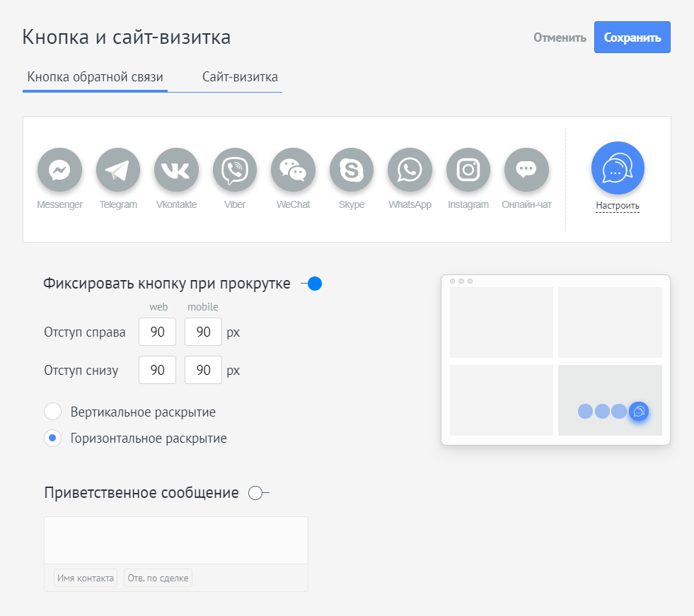Click the greeting message text area
Screen dimensions: 694x616
pyautogui.click(x=176, y=540)
